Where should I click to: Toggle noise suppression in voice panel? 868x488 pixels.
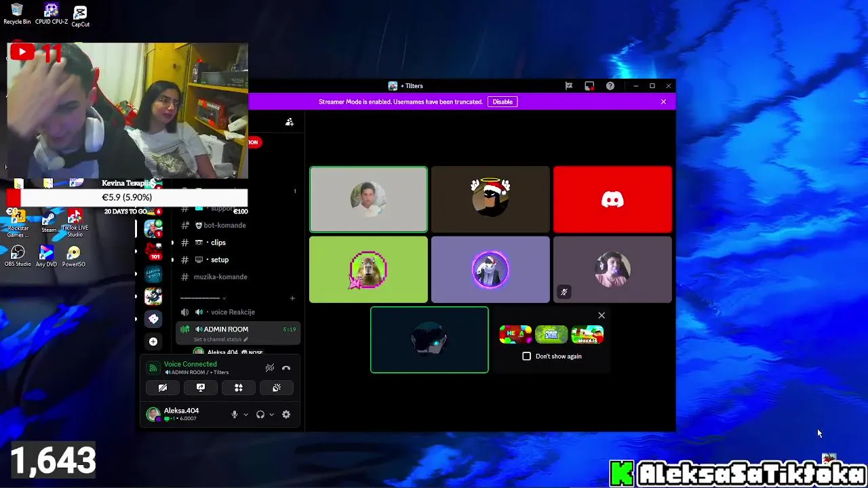tap(270, 368)
